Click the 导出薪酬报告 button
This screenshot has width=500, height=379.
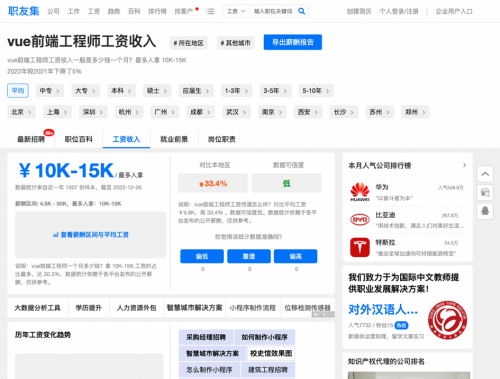click(293, 42)
